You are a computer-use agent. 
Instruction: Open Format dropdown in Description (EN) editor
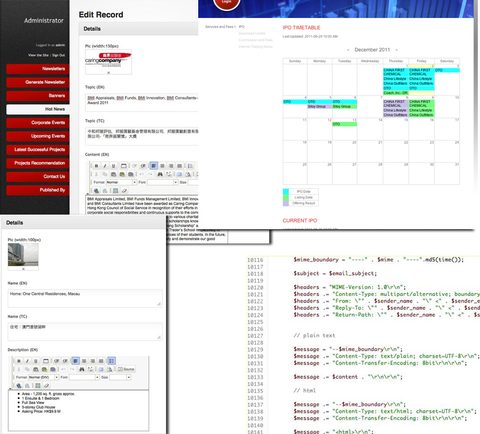coord(43,377)
